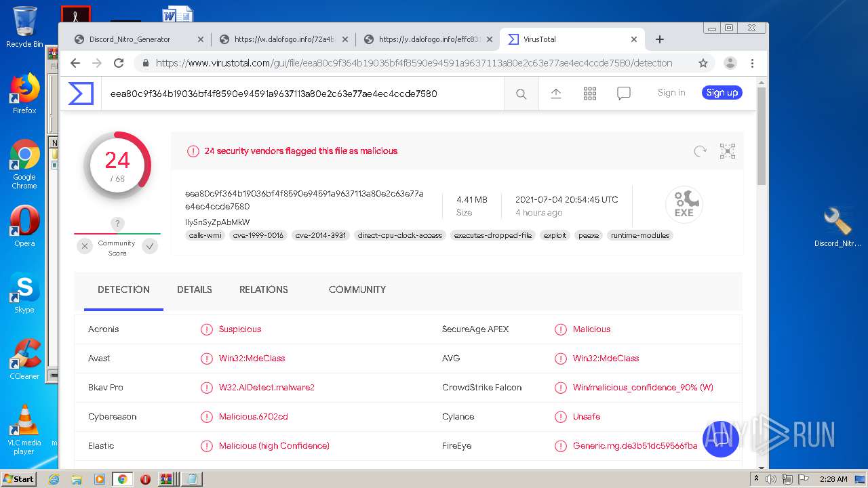Click the Internet Explorer taskbar icon
Screen dimensions: 868x488
(x=54, y=479)
